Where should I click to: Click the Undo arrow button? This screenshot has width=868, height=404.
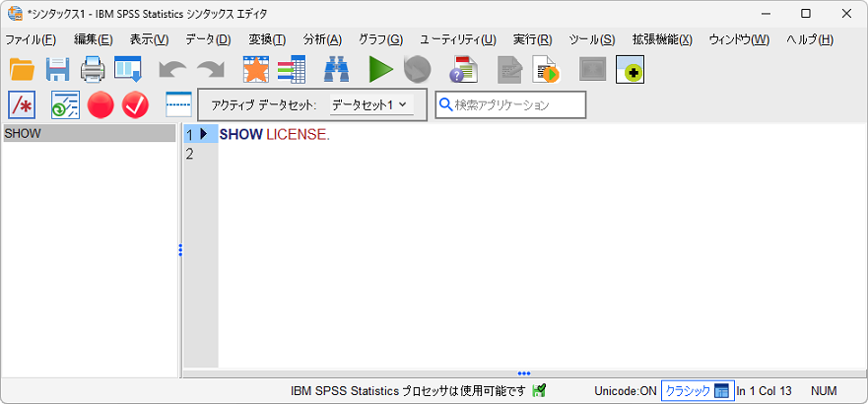click(172, 69)
